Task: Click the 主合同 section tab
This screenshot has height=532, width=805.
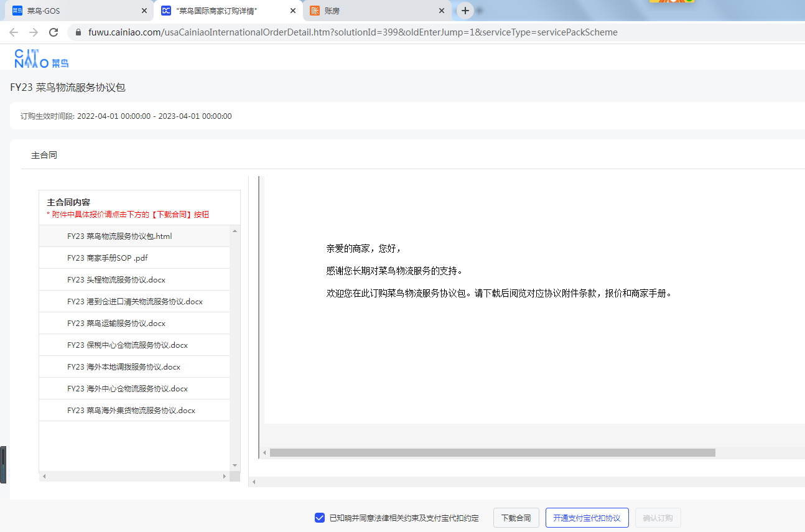Action: (44, 155)
